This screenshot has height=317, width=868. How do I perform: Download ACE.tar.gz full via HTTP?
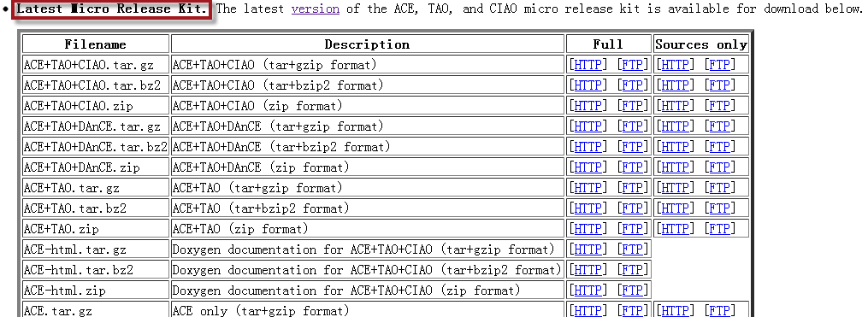(588, 310)
